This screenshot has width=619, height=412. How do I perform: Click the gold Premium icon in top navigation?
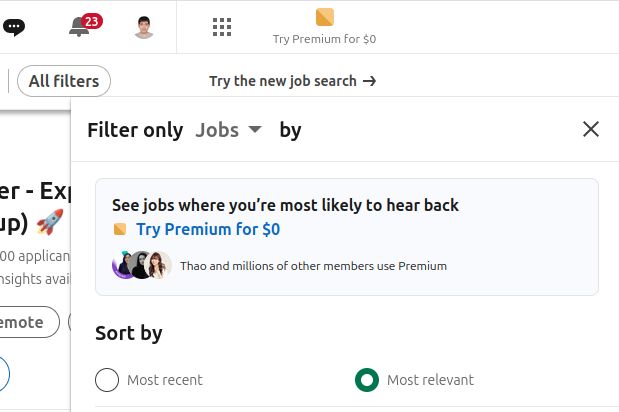tap(324, 16)
